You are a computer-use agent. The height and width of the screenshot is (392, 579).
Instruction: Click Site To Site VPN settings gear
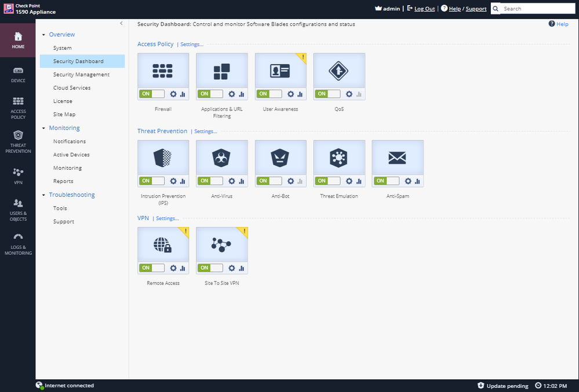click(x=232, y=268)
